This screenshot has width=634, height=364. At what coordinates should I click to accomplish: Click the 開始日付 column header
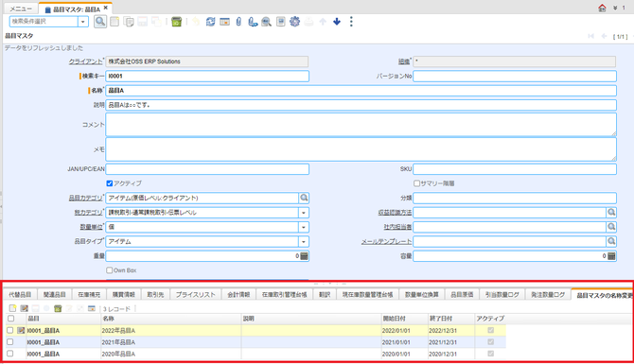(404, 319)
